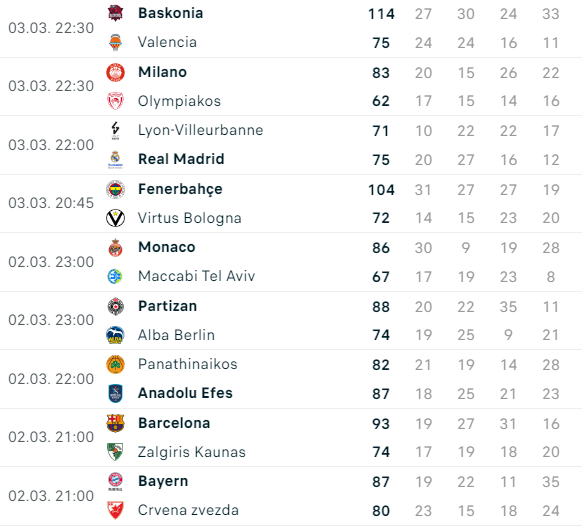Select the Zalgiris Kaunas team name

pos(192,452)
